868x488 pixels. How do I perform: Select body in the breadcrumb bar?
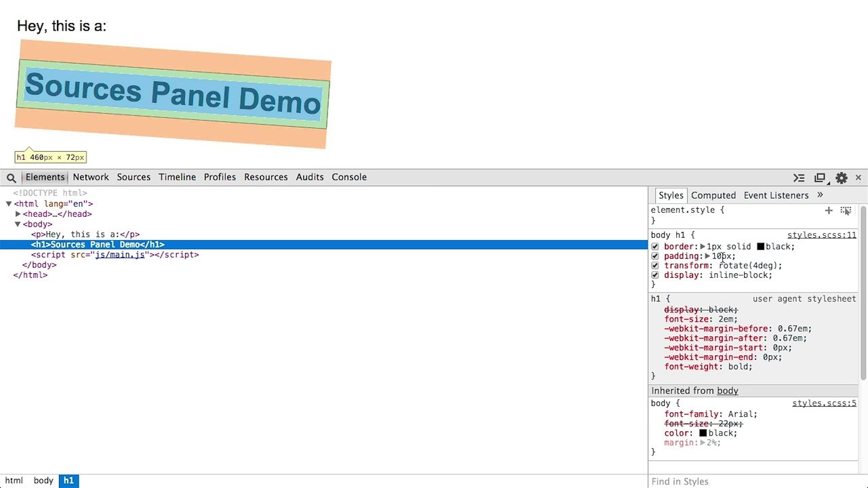43,481
